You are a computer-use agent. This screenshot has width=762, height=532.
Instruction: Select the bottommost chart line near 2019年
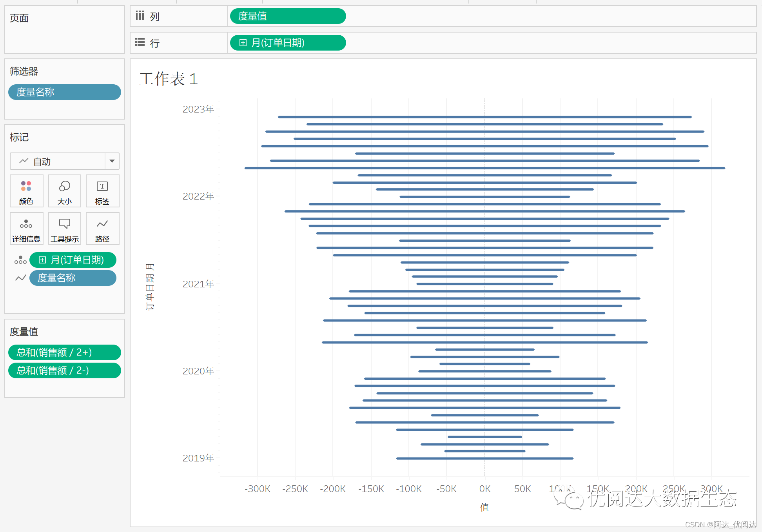point(485,458)
